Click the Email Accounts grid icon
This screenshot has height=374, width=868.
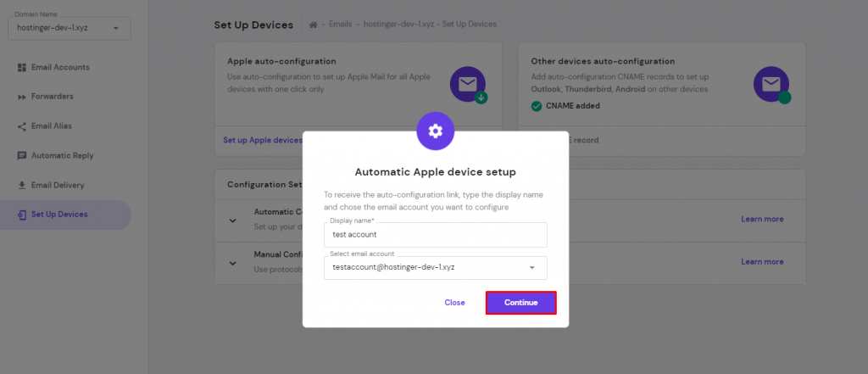(22, 68)
